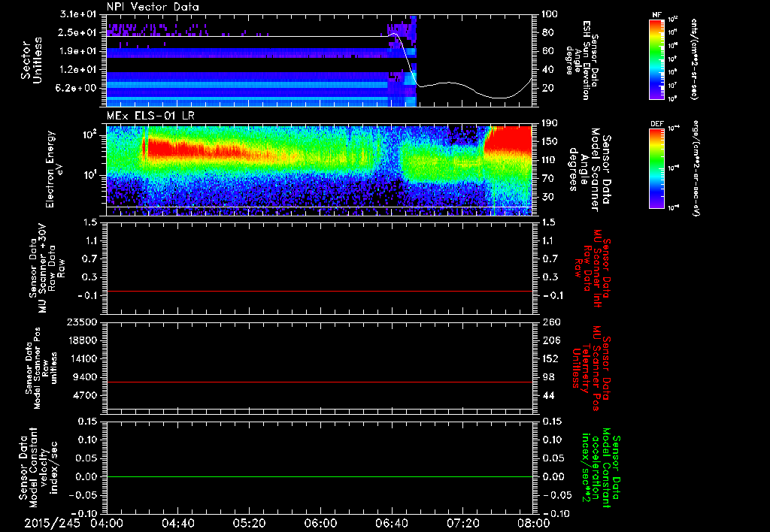
Task: Click the 30 degree Scanner Angle tick
Action: tap(547, 198)
